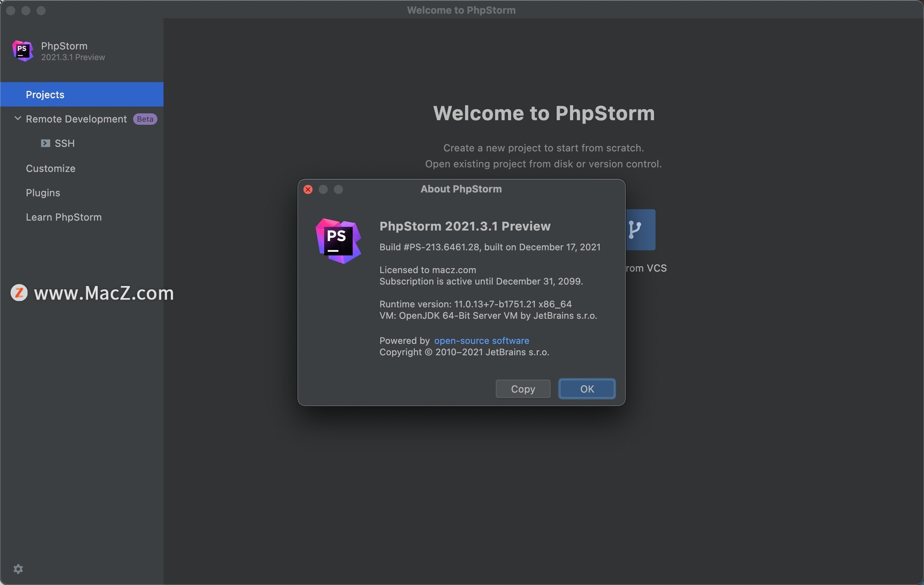Click the 'Licensed to macz.com' text
The width and height of the screenshot is (924, 585).
(x=427, y=270)
